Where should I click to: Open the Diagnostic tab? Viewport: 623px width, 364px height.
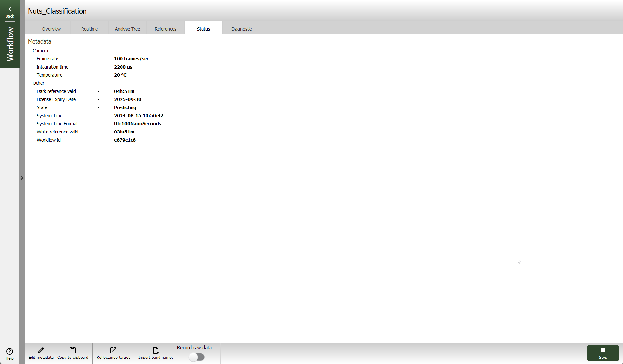coord(241,29)
